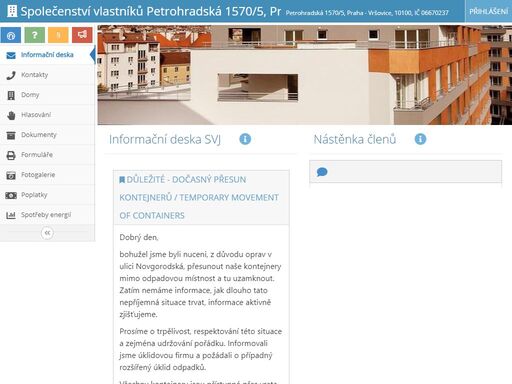512x384 pixels.
Task: Click the paragraph starting 'Prosíme o trpělivost'
Action: point(201,349)
